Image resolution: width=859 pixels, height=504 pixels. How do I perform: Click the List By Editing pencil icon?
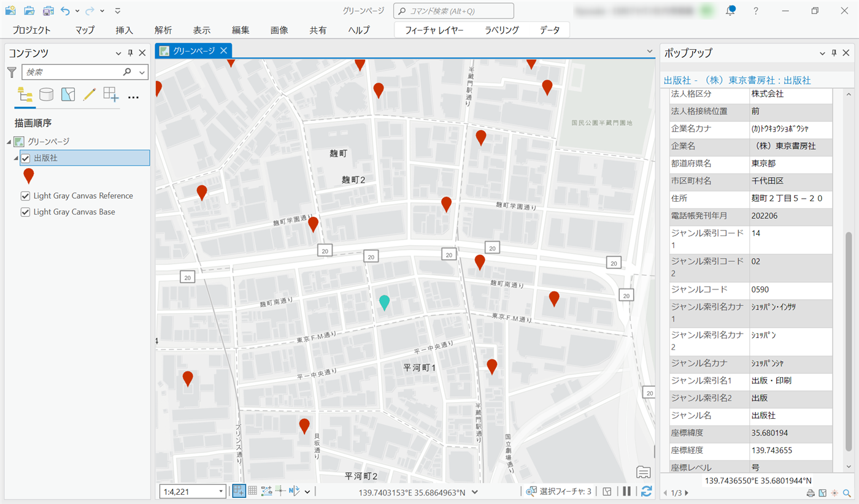tap(90, 94)
